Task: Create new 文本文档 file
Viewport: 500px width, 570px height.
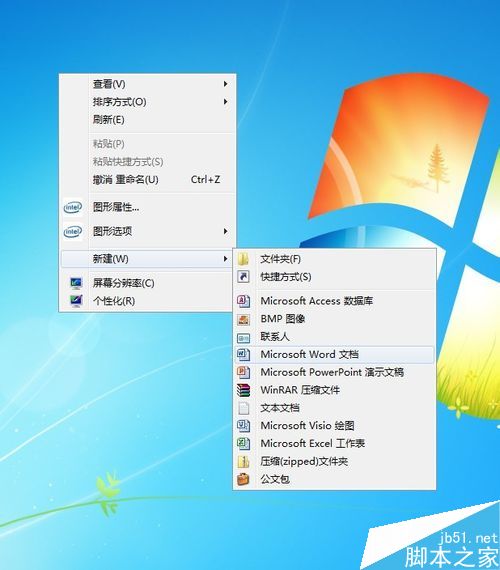Action: tap(334, 408)
